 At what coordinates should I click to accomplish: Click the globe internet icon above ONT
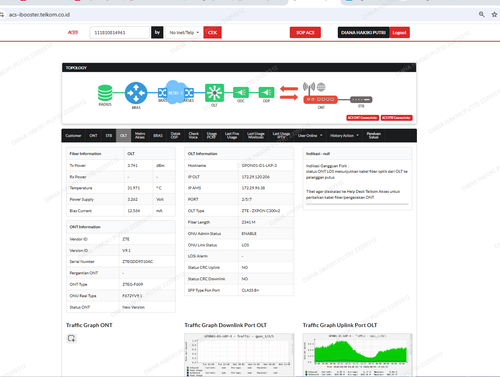(321, 87)
